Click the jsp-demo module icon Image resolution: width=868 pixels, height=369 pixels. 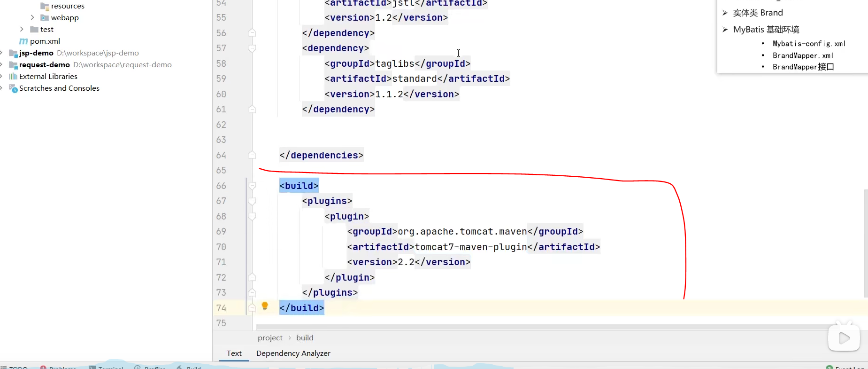pos(13,53)
